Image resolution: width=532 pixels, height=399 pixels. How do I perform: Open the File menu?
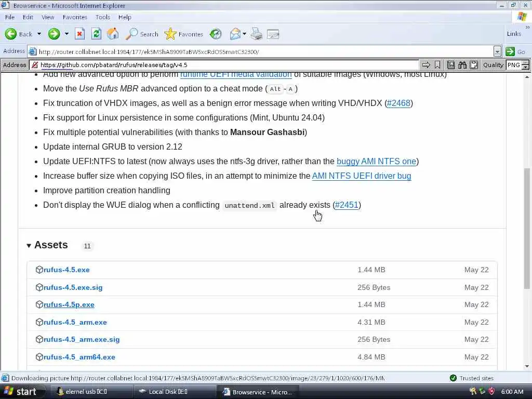(x=9, y=17)
